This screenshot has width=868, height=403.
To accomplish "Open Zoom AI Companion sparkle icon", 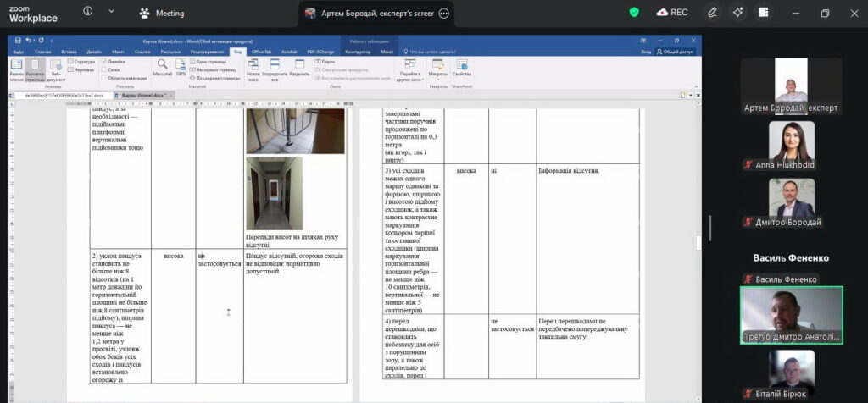I will [737, 13].
